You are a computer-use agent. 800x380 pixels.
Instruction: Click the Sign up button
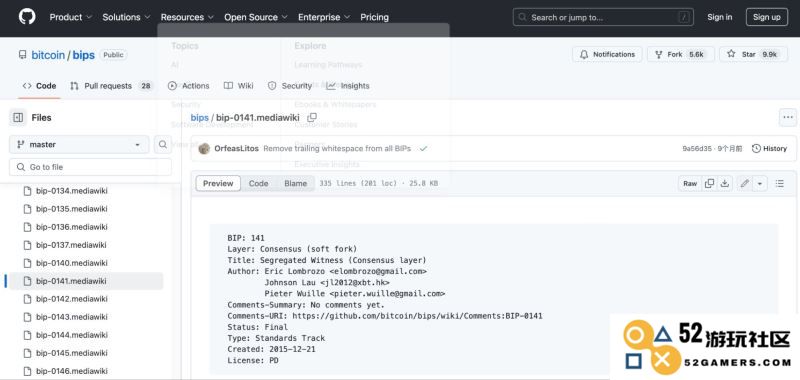pyautogui.click(x=767, y=17)
